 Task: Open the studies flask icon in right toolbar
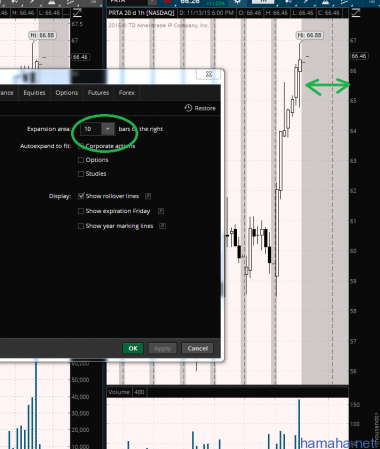tap(325, 2)
